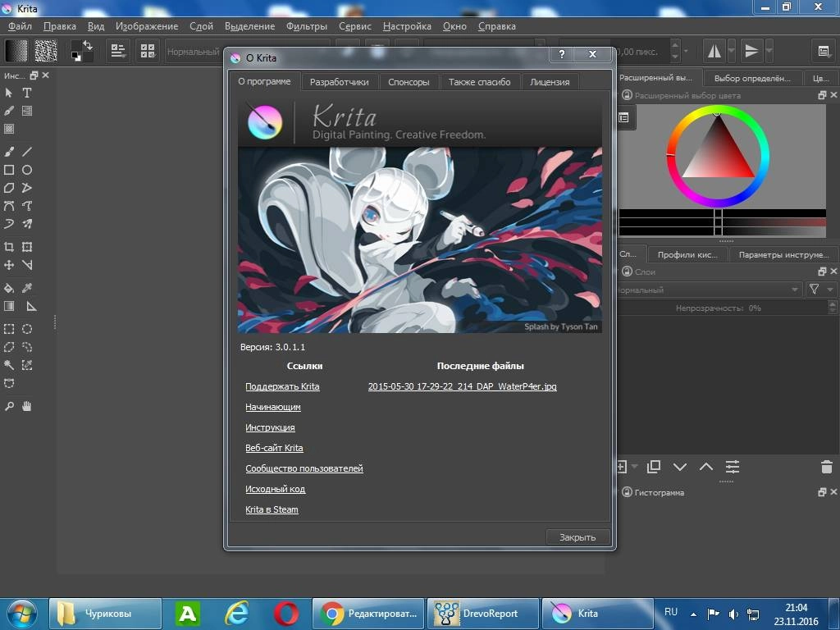The height and width of the screenshot is (630, 840).
Task: Open the brush presets chooser grid icon
Action: (148, 51)
